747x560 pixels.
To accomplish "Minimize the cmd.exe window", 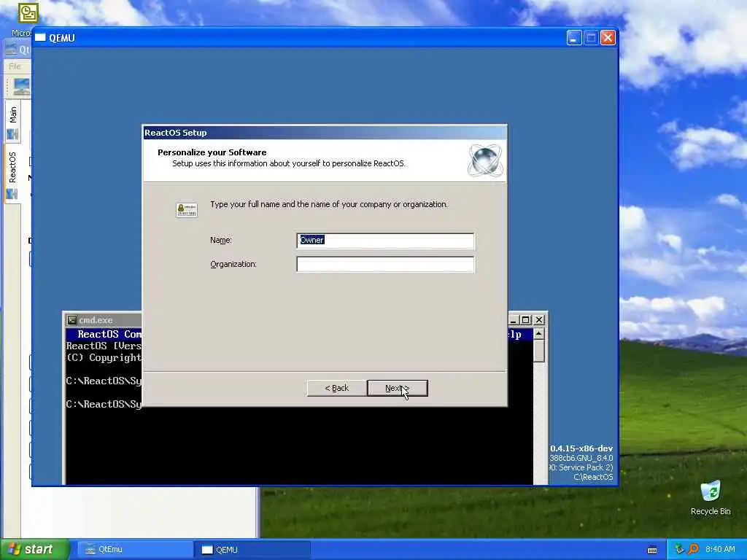I will (513, 320).
